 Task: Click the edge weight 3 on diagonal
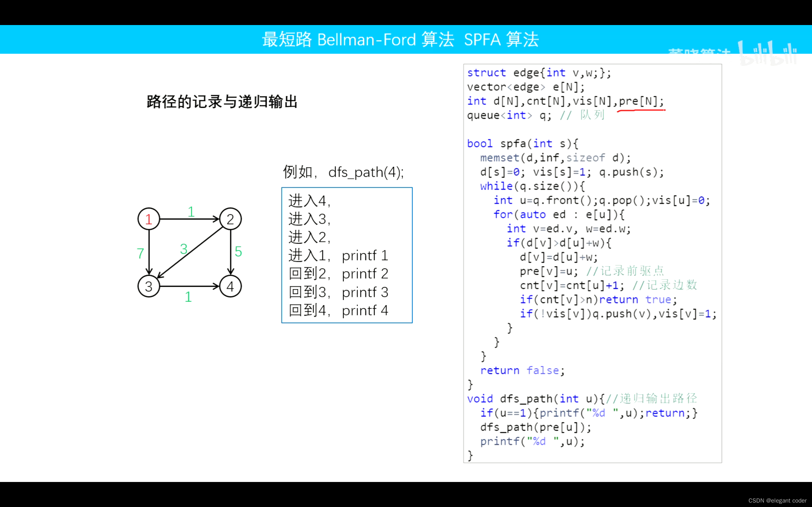[184, 249]
